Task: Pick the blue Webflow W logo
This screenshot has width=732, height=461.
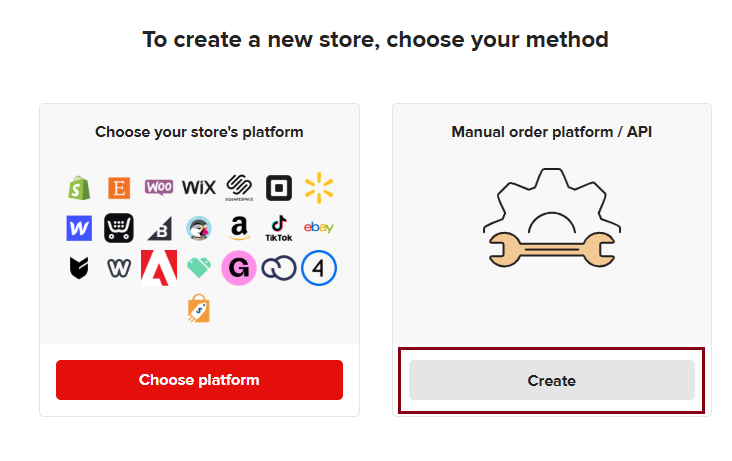Action: 79,228
